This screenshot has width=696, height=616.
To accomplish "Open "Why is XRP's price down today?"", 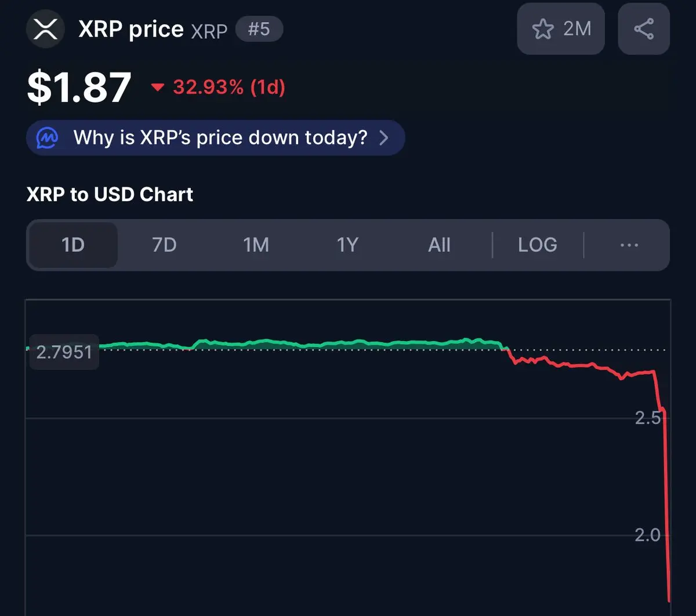I will [x=220, y=138].
